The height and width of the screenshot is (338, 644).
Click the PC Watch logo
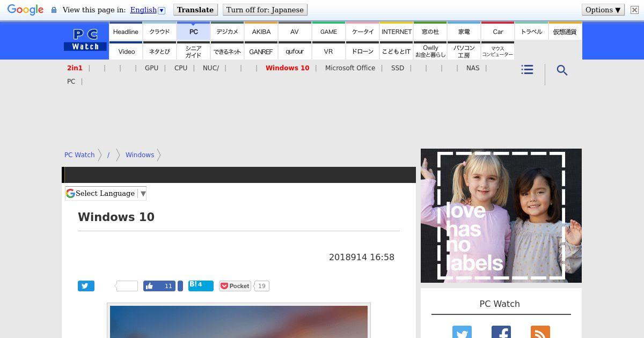click(x=85, y=40)
